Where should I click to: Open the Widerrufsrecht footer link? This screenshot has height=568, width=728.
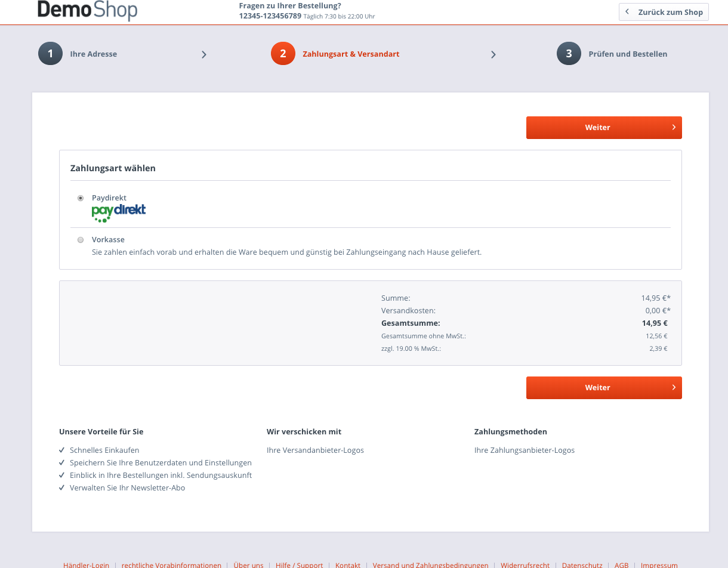pos(525,564)
